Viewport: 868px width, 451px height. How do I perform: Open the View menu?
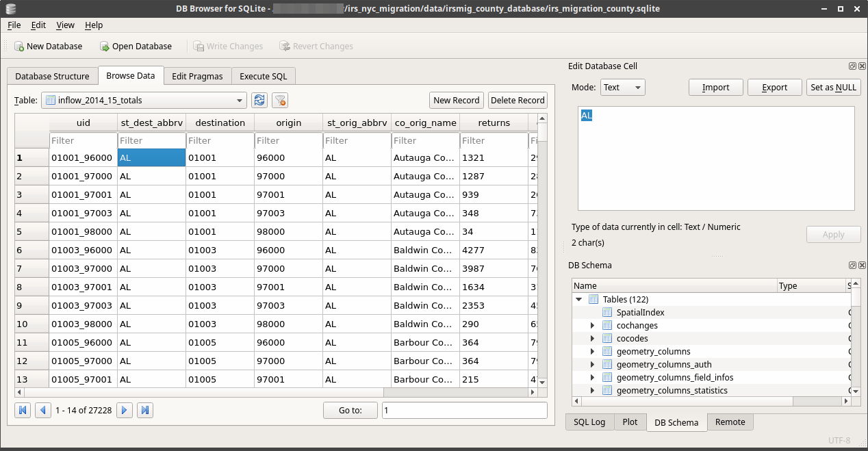click(x=65, y=25)
